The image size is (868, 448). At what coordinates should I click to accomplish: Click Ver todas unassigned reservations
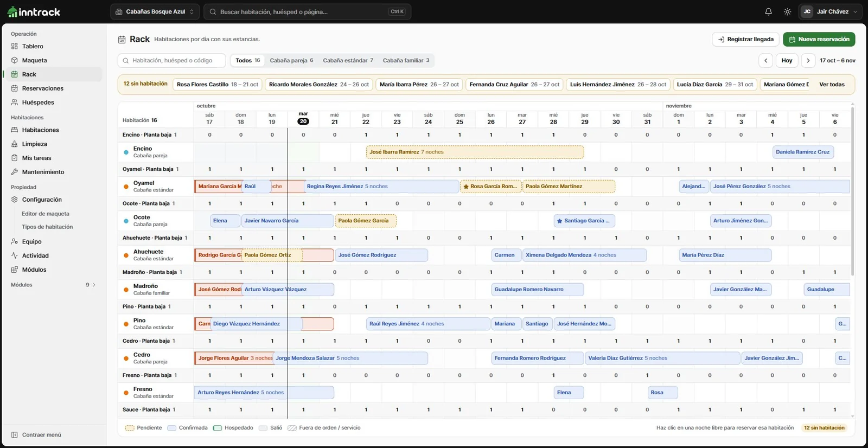tap(832, 85)
